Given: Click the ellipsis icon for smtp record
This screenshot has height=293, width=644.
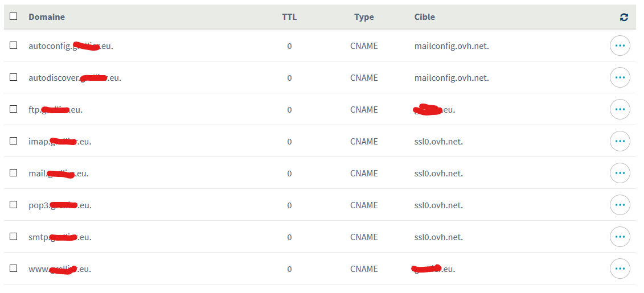Looking at the screenshot, I should (620, 237).
